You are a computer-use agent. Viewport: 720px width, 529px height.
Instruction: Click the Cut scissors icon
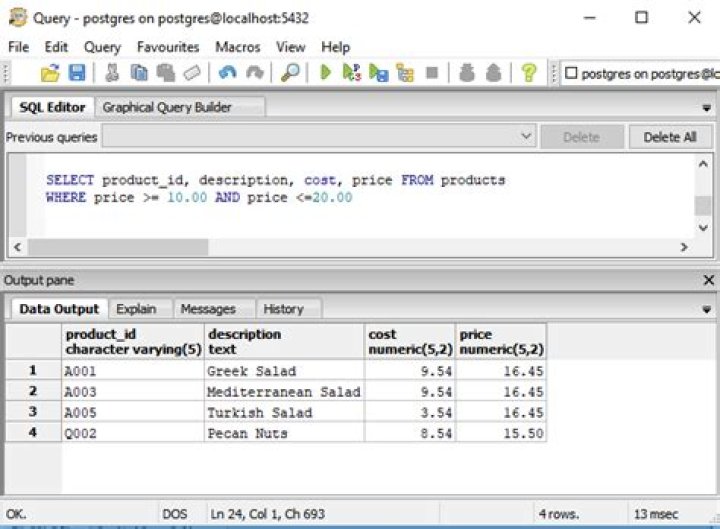pos(112,73)
